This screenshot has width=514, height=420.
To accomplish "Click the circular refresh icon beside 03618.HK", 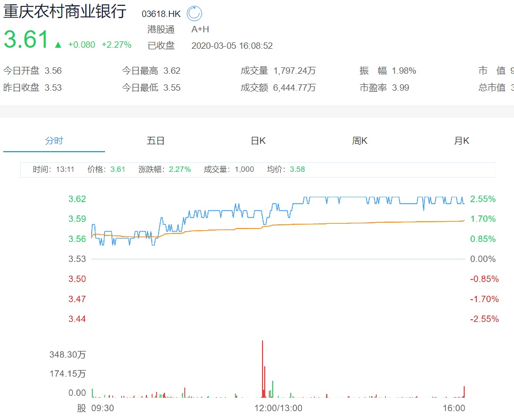I will [x=194, y=14].
